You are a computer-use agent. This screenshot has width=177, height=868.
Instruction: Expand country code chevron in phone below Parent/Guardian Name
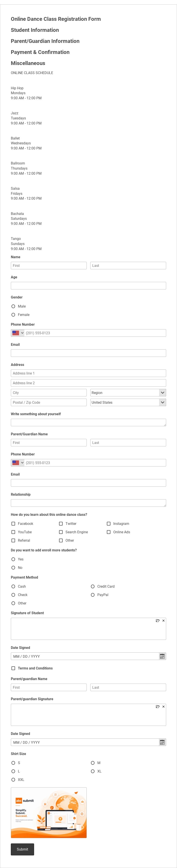pos(22,463)
